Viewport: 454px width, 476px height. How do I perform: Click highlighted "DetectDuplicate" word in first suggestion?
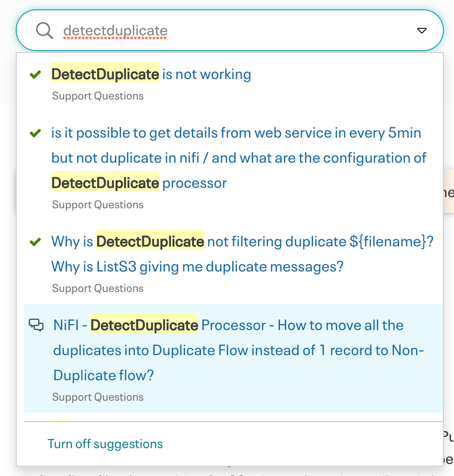[105, 74]
